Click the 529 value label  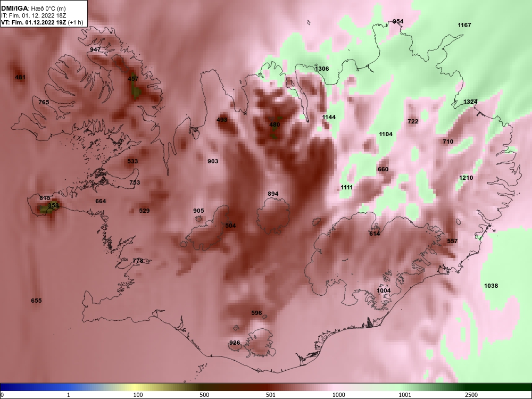tap(144, 211)
